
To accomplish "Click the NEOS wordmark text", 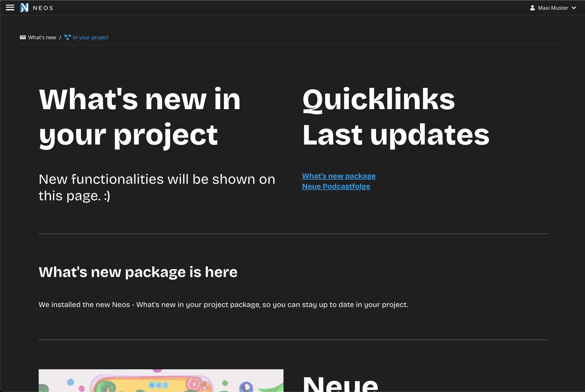I will tap(43, 8).
